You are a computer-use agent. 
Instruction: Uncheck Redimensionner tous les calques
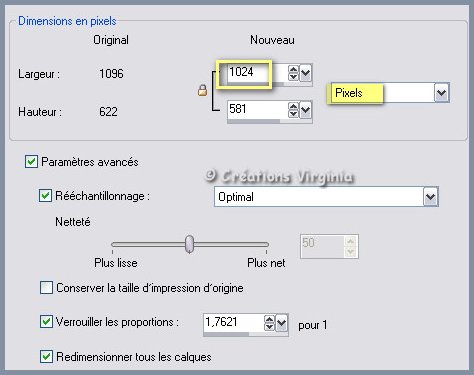pos(46,357)
